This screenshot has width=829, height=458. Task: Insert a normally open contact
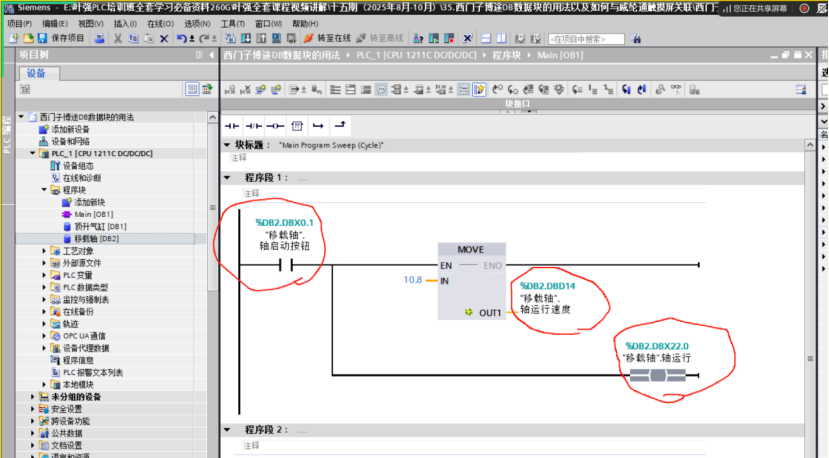coord(232,126)
